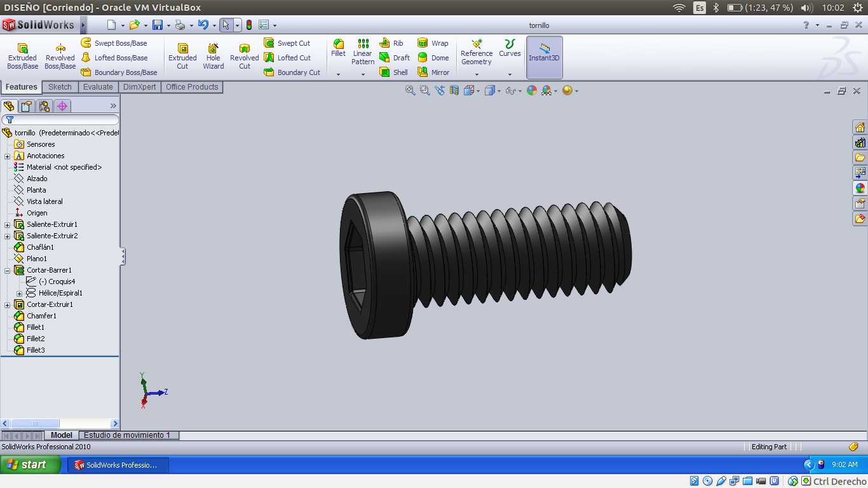Select Fillet2 in the feature tree
Image resolution: width=868 pixels, height=488 pixels.
click(x=36, y=339)
